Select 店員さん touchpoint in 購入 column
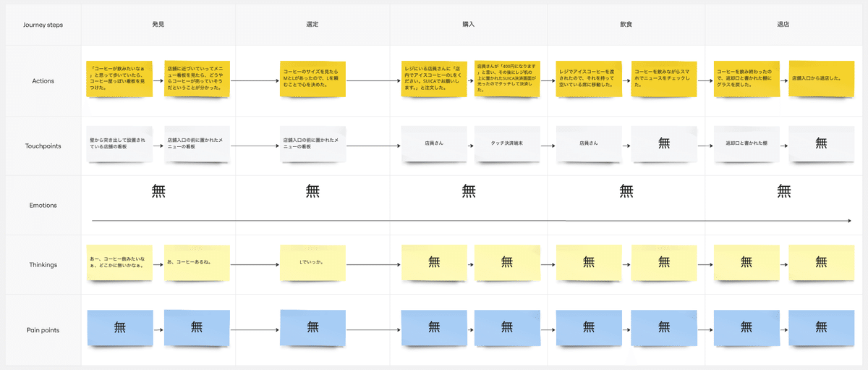The image size is (868, 370). 434,143
